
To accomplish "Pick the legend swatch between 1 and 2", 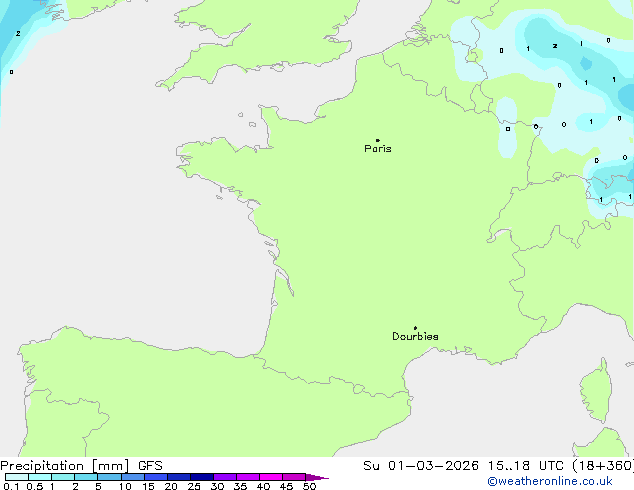I will pos(63,477).
